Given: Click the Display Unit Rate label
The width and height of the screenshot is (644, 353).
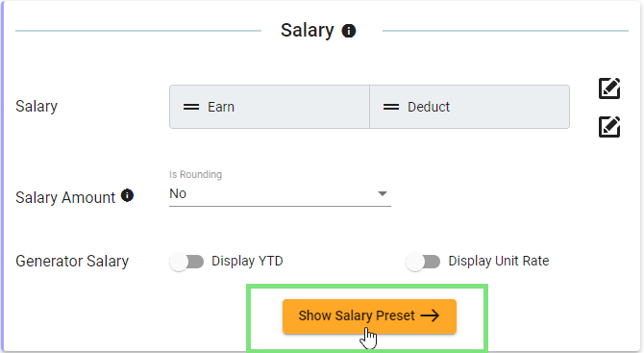Looking at the screenshot, I should tap(499, 261).
